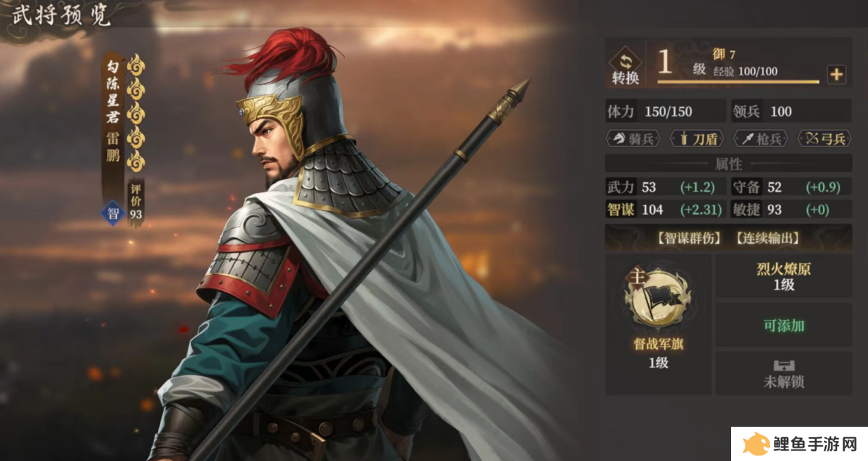Click the 转换 swap icon

click(x=625, y=66)
